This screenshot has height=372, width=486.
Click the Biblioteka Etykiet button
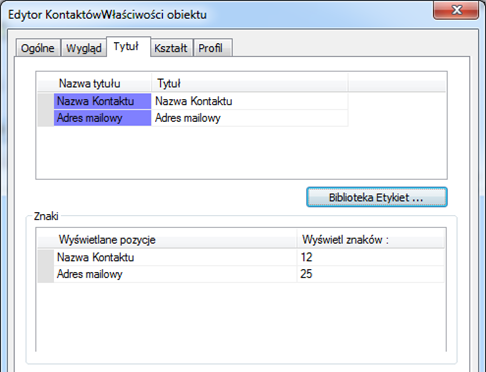[x=377, y=197]
